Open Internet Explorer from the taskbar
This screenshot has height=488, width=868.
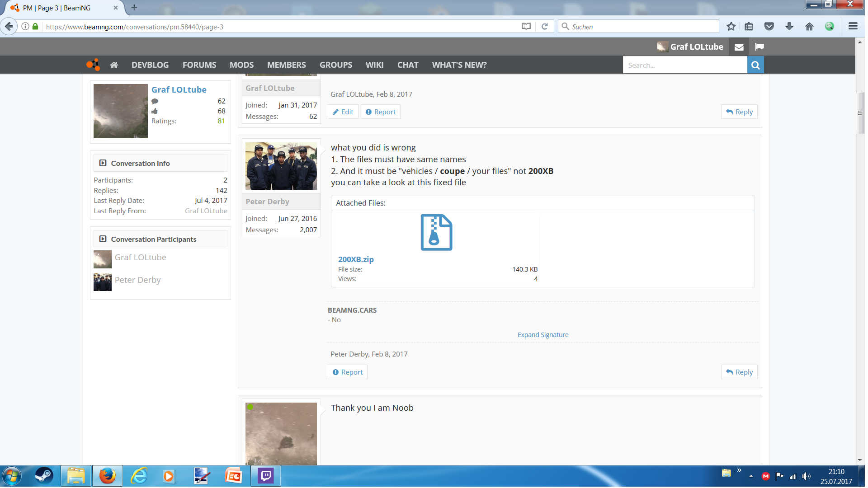139,476
